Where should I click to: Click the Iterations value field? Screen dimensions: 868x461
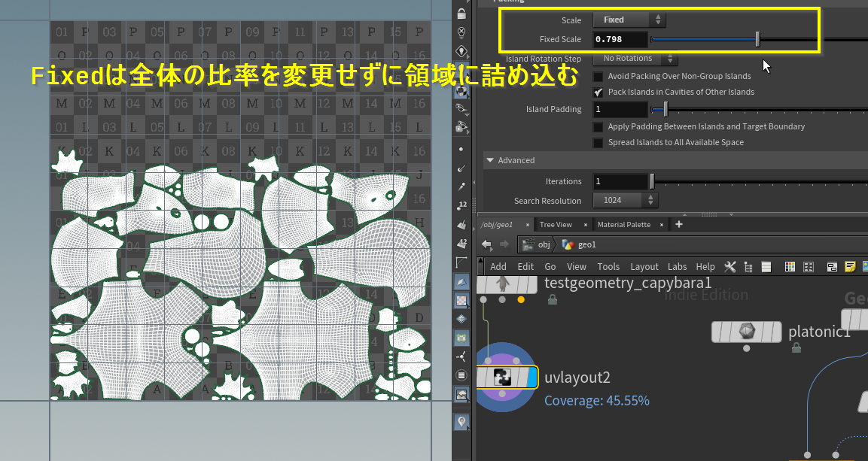620,181
